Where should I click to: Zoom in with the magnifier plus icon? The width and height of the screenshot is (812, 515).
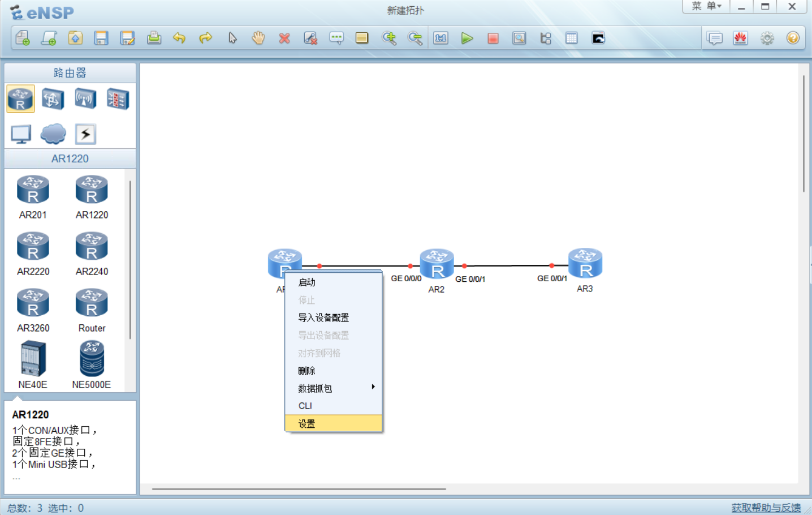pos(389,38)
